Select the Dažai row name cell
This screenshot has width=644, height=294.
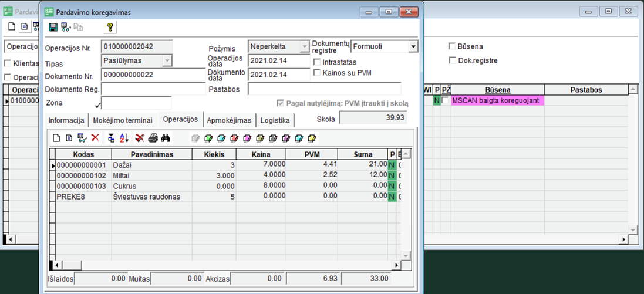(x=152, y=165)
